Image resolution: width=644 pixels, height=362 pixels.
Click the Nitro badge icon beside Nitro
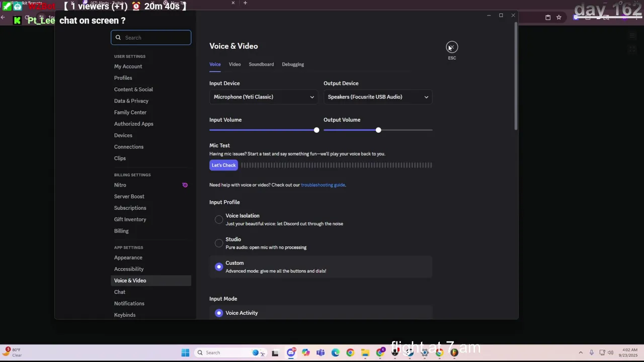pos(185,185)
